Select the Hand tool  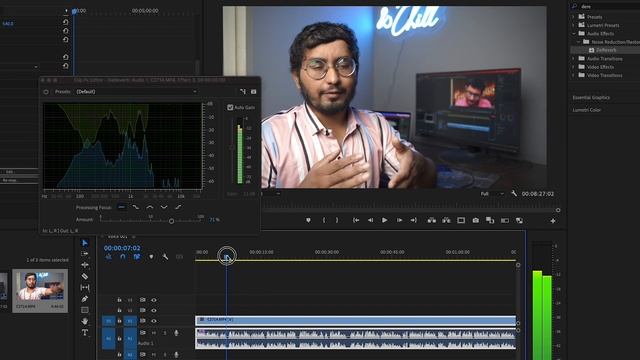tap(85, 321)
